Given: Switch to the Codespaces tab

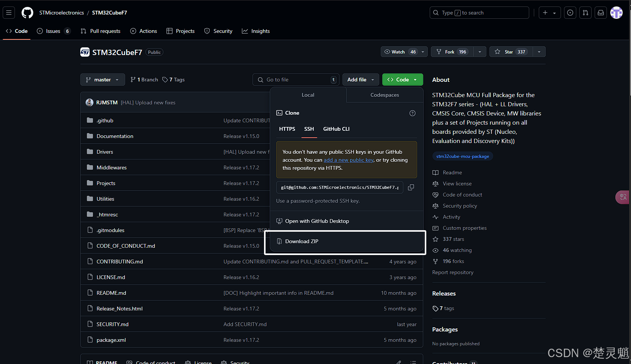Looking at the screenshot, I should (x=385, y=95).
